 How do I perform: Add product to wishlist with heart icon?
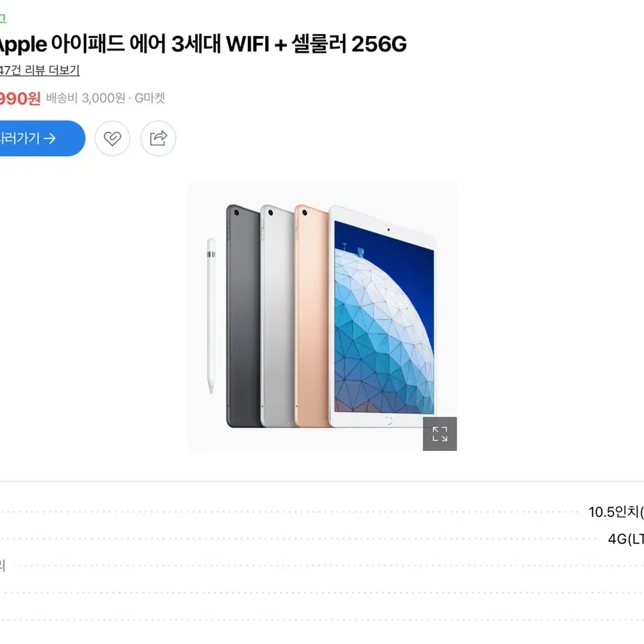pos(112,138)
